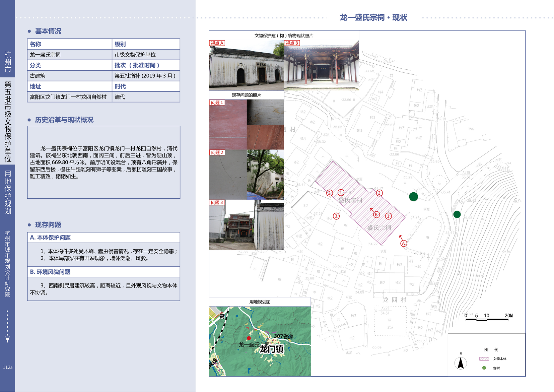Select the 古建筑 table cell

[x=70, y=76]
